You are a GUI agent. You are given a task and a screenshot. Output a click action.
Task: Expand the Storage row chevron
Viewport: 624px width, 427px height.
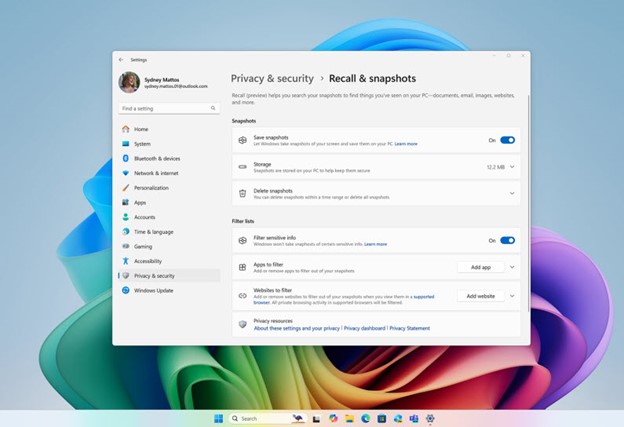pyautogui.click(x=512, y=167)
